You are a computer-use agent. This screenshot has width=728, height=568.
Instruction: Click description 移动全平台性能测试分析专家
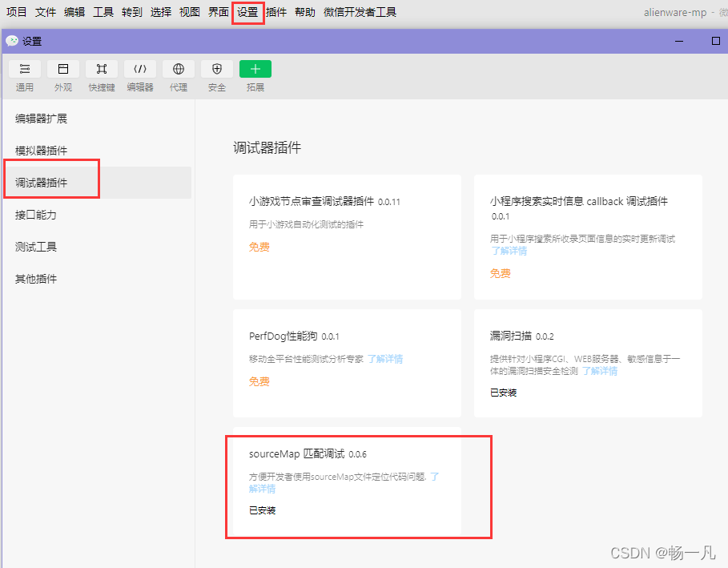[x=306, y=359]
